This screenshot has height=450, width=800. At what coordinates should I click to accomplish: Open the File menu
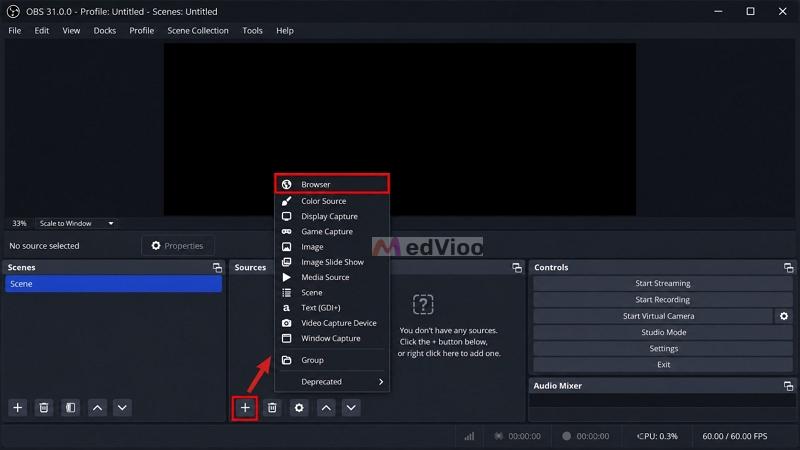pyautogui.click(x=15, y=31)
